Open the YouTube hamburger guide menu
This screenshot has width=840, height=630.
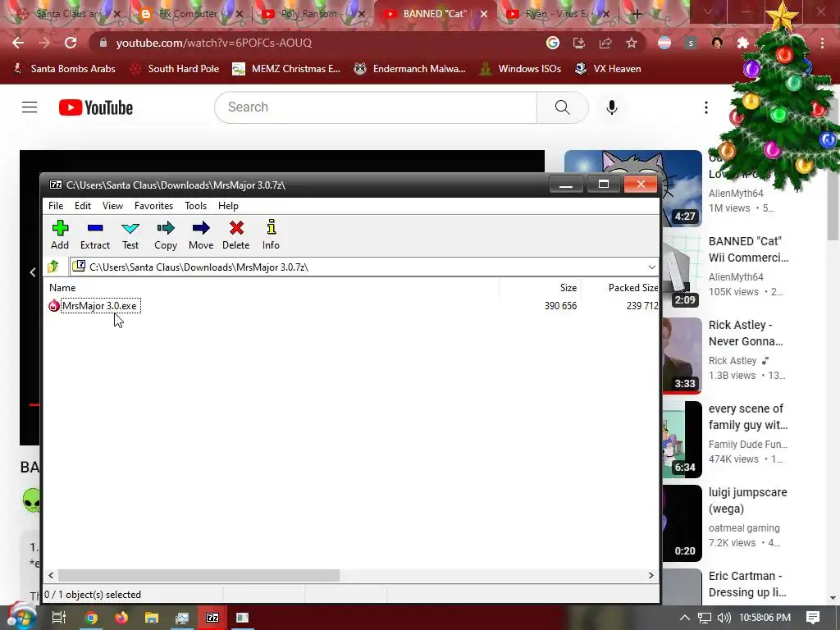click(30, 107)
